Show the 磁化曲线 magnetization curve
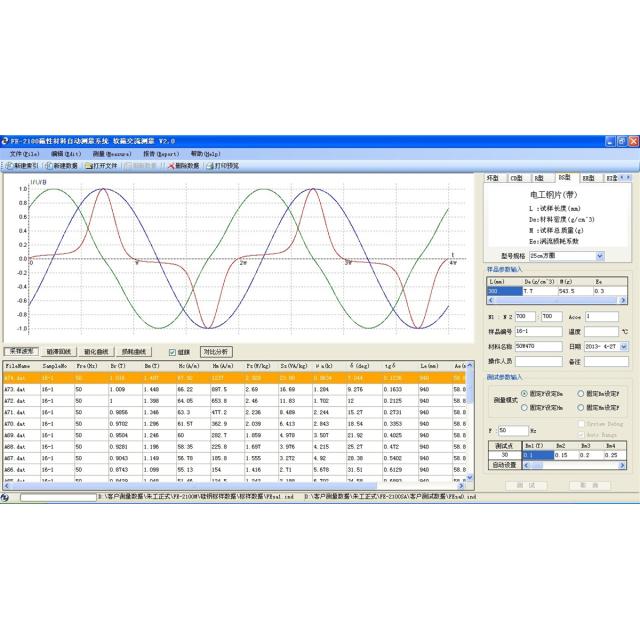The height and width of the screenshot is (640, 640). click(x=96, y=351)
